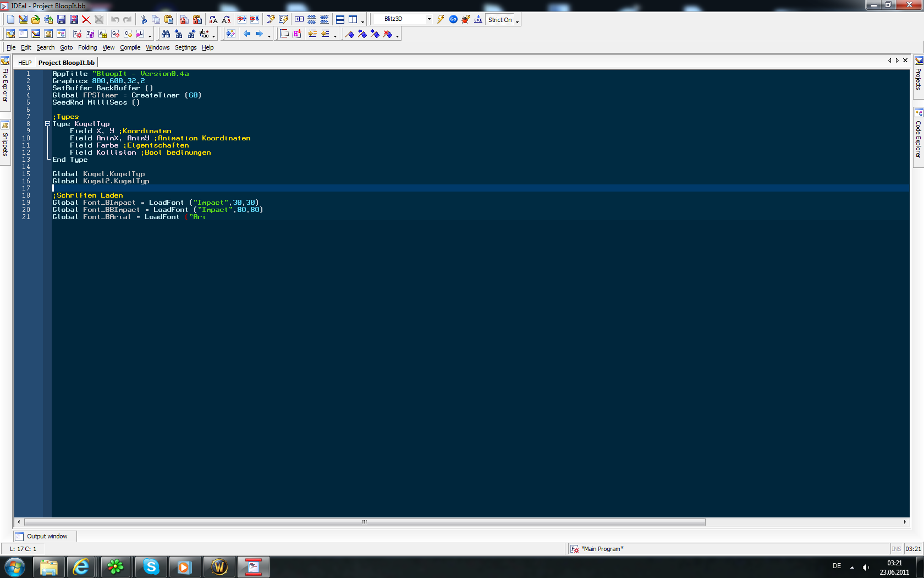Switch to the HELP tab
Viewport: 924px width, 578px height.
25,63
